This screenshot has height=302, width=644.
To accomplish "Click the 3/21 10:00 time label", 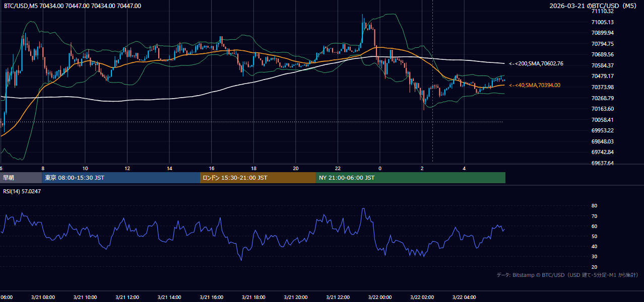I will [x=85, y=297].
